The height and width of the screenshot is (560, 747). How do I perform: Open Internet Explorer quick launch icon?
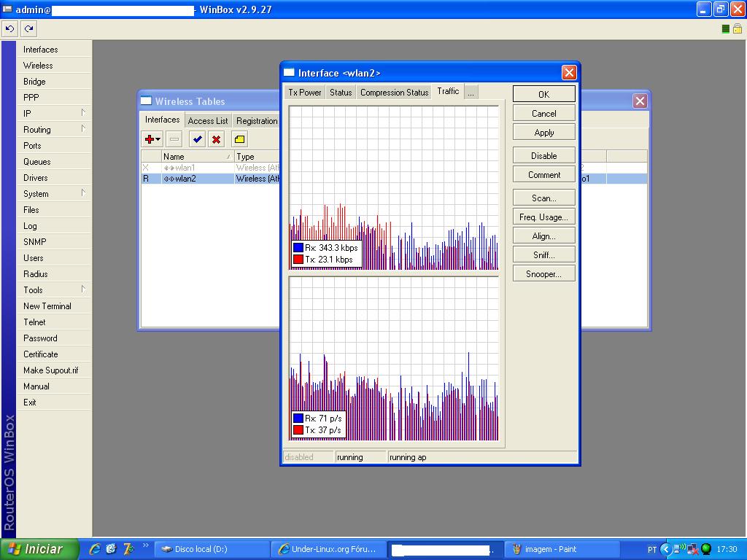[95, 549]
